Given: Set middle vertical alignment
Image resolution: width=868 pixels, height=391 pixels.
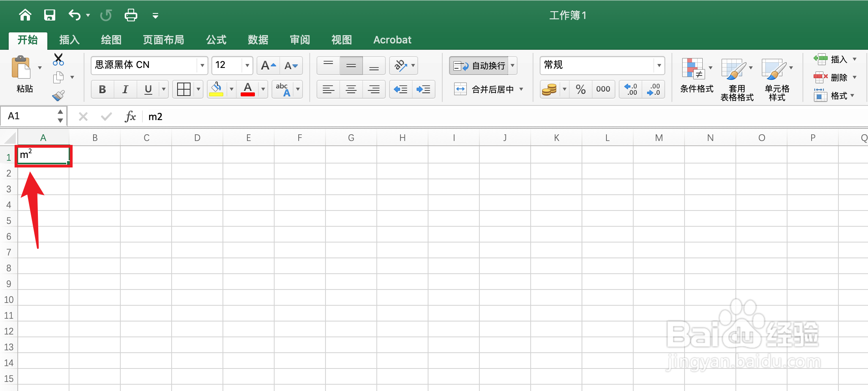Looking at the screenshot, I should tap(351, 66).
